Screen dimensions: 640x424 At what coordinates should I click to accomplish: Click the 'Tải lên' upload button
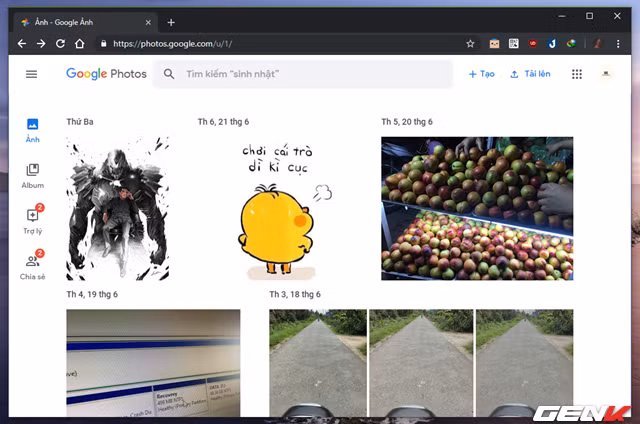[x=530, y=74]
